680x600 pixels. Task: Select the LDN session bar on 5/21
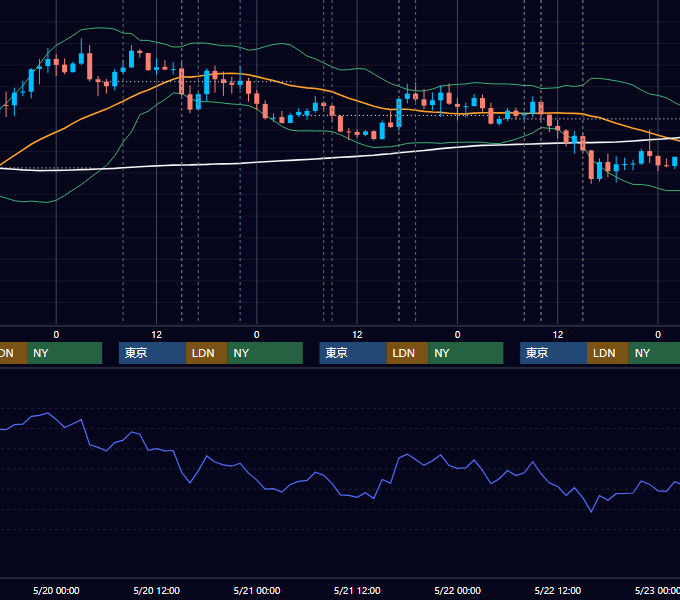pos(407,353)
